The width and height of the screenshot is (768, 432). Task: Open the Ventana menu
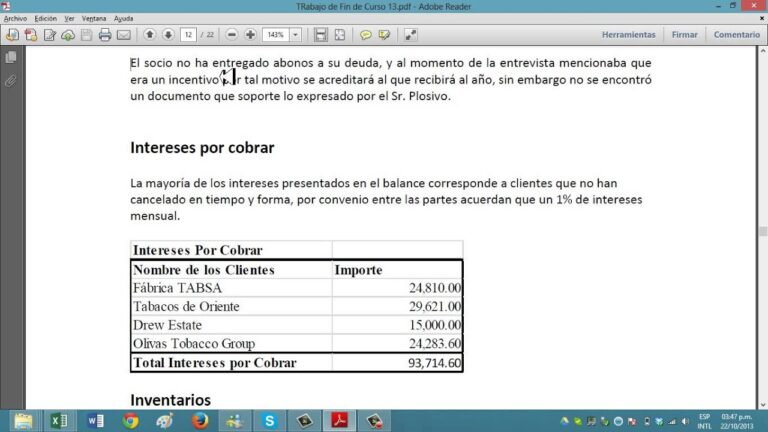[94, 19]
